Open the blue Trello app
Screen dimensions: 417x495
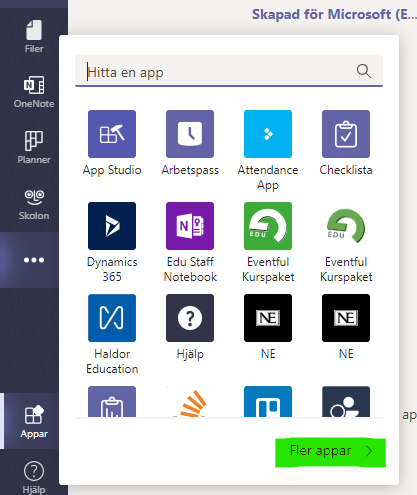[268, 401]
